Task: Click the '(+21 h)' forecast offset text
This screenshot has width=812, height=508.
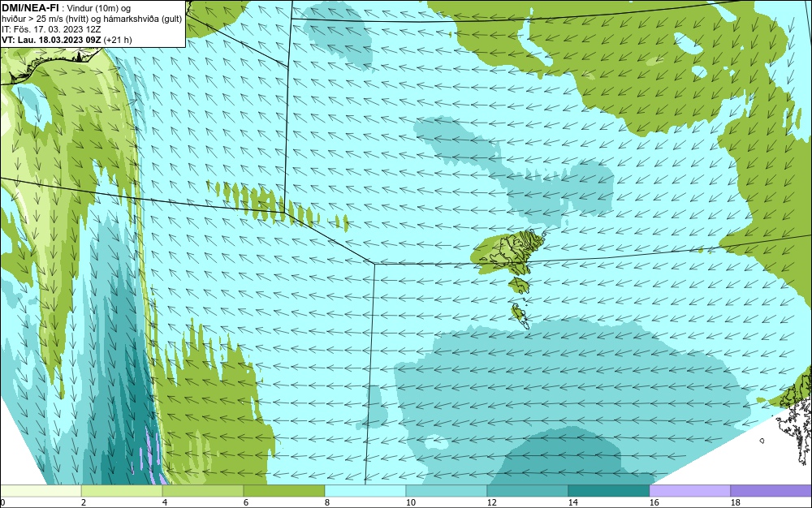Action: 118,40
